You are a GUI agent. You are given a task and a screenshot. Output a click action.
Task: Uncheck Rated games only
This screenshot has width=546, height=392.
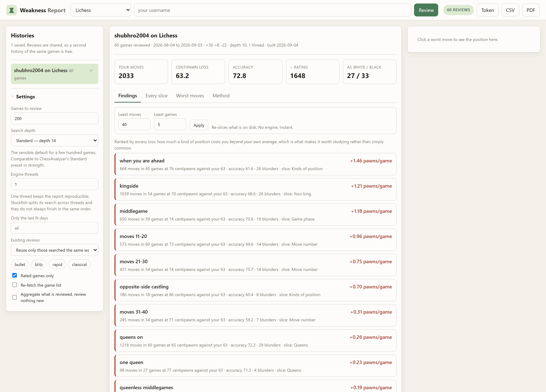pyautogui.click(x=15, y=275)
